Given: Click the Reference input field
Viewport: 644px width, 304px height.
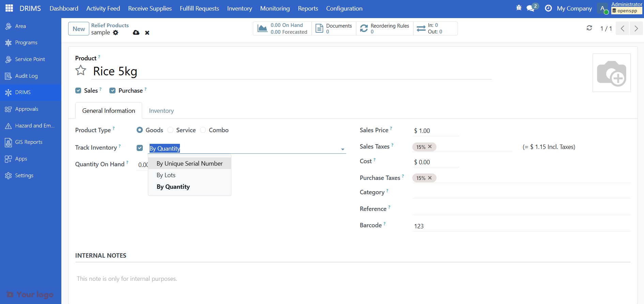Looking at the screenshot, I should tap(521, 209).
